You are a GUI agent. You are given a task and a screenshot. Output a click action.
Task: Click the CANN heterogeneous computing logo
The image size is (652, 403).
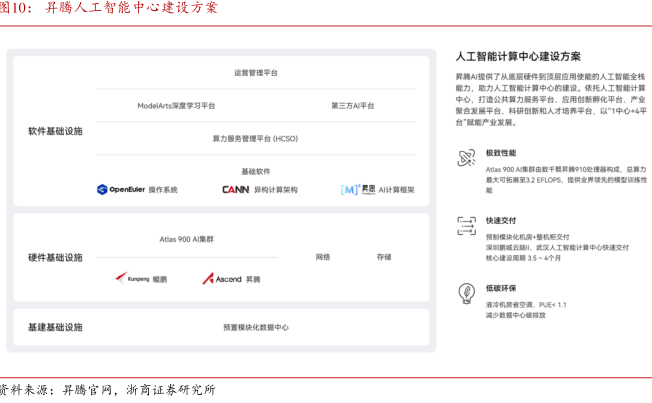coord(236,189)
